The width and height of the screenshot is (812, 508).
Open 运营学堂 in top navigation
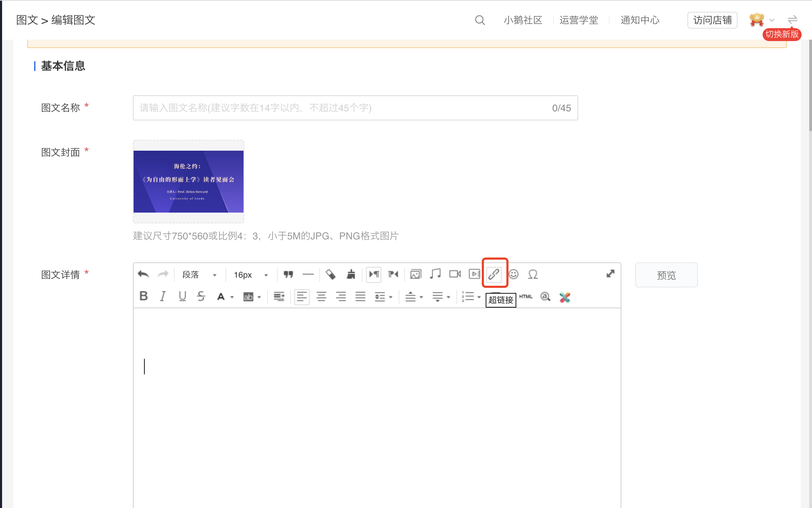pyautogui.click(x=579, y=20)
